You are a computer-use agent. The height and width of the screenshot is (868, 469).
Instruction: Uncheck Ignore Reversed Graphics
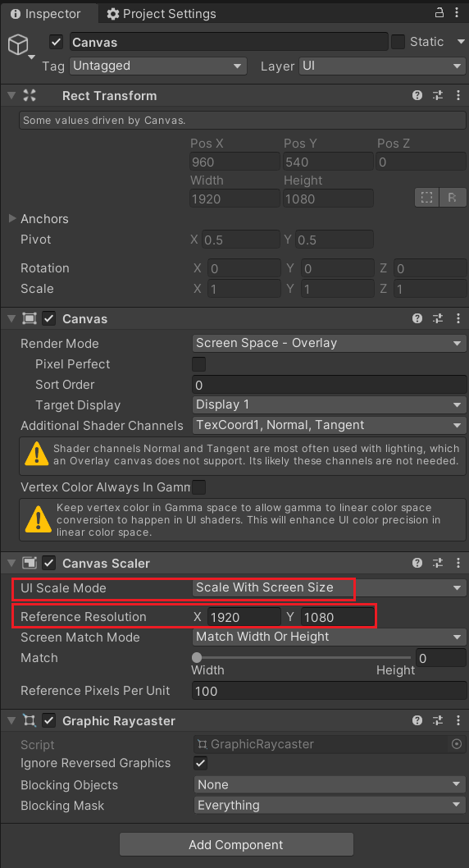200,763
